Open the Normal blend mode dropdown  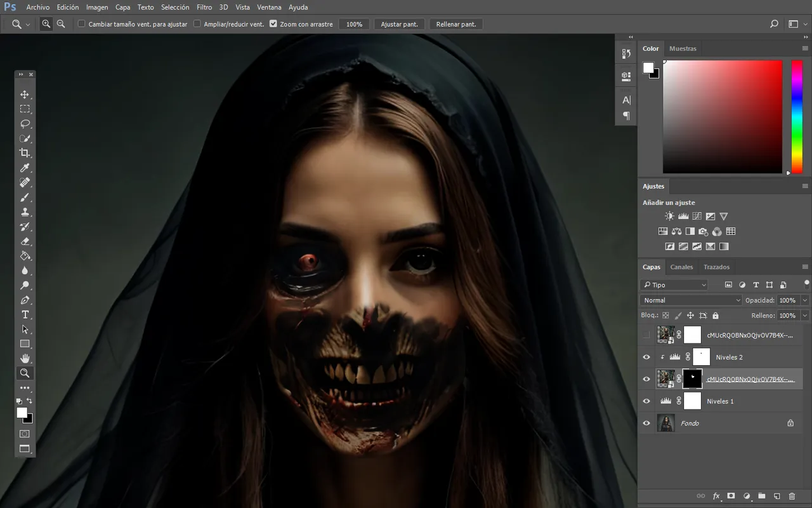[x=691, y=300]
